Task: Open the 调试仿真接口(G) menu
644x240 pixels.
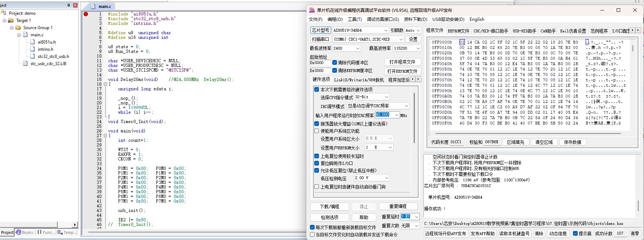Action: pos(383,19)
